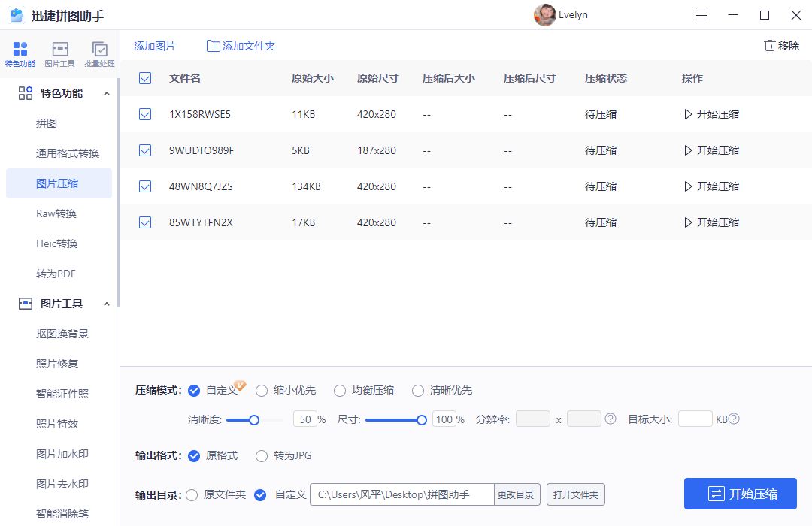Click the 更改目录 button
The height and width of the screenshot is (526, 812).
[515, 494]
